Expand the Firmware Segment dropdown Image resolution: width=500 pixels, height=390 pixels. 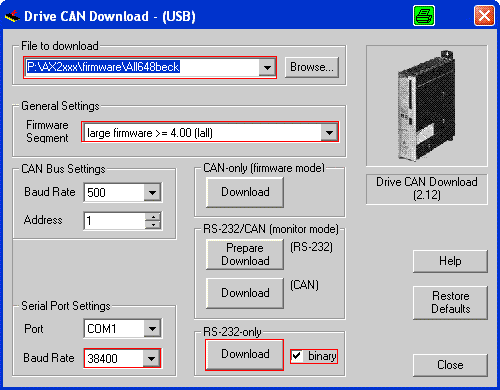pyautogui.click(x=329, y=132)
